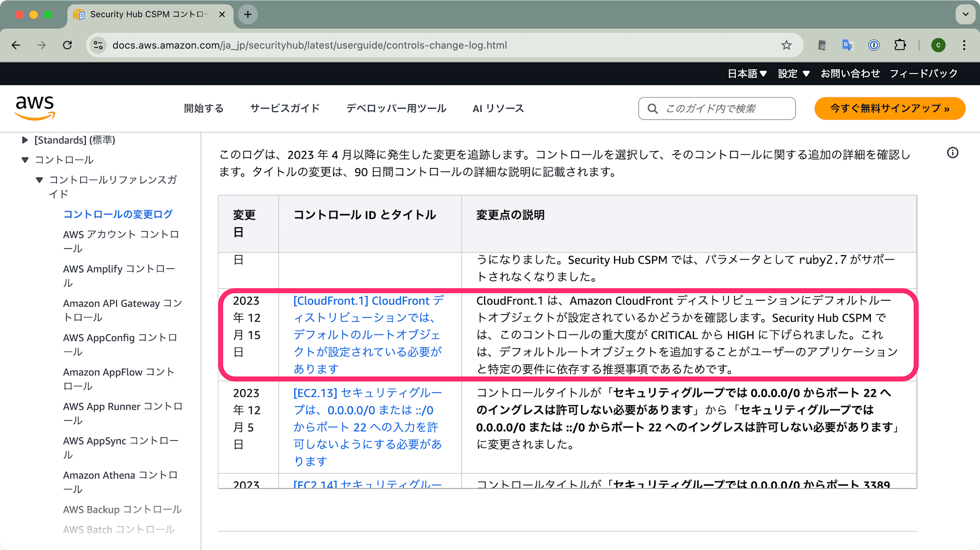
Task: Click the 今すぐ無料サインアップ button
Action: pos(890,108)
